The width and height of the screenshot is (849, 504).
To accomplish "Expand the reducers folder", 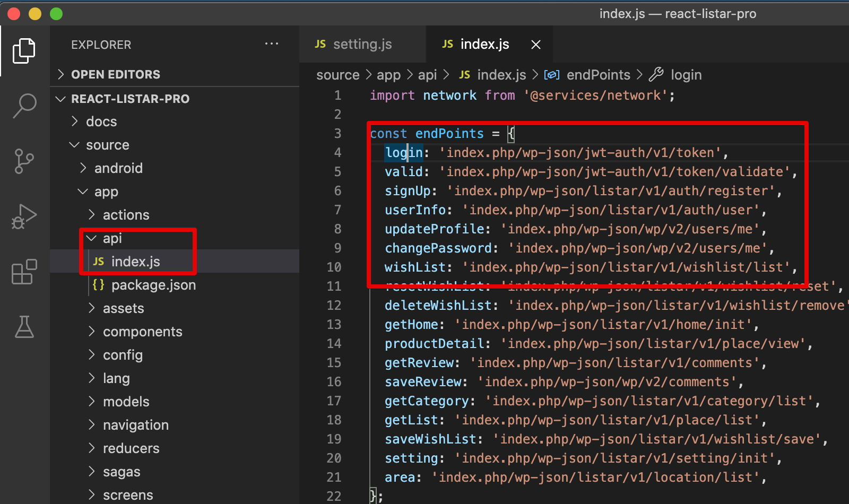I will click(x=175, y=448).
